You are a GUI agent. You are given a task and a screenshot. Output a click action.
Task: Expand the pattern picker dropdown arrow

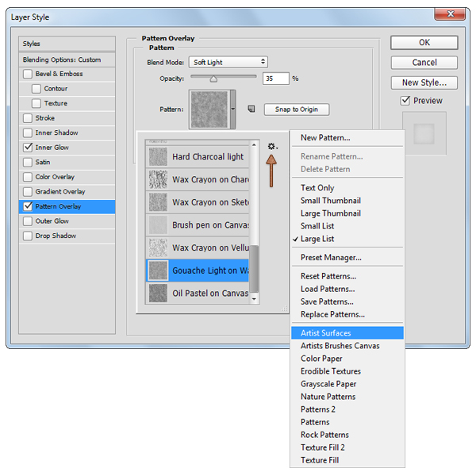232,109
